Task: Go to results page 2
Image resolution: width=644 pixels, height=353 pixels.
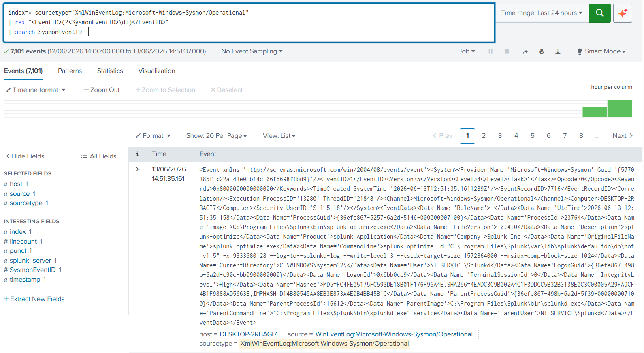Action: [x=484, y=136]
